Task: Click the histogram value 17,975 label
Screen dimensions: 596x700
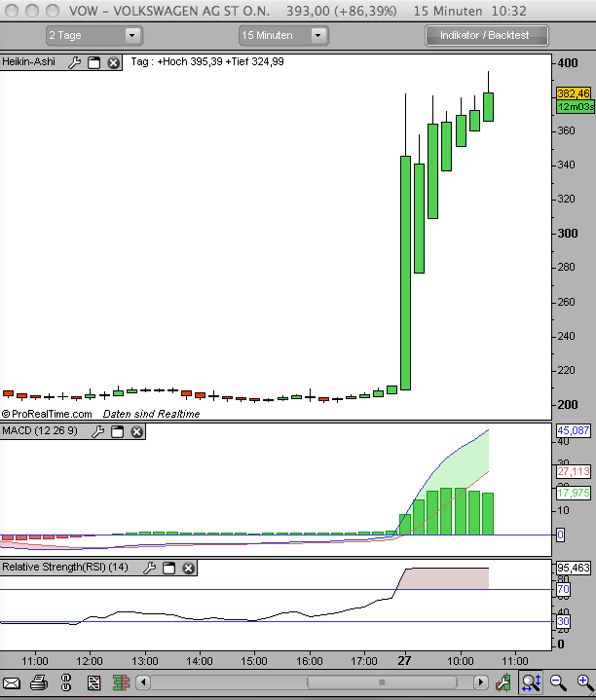Action: click(x=574, y=493)
